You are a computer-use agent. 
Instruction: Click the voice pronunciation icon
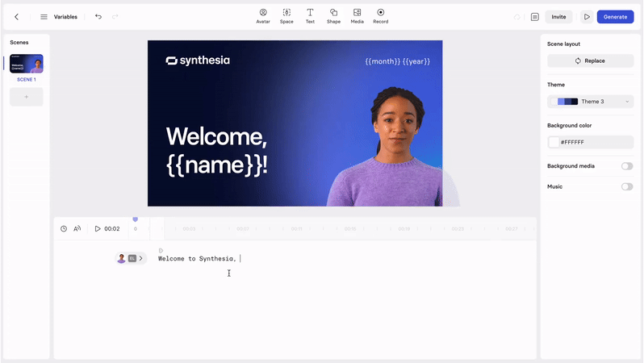[x=77, y=229]
